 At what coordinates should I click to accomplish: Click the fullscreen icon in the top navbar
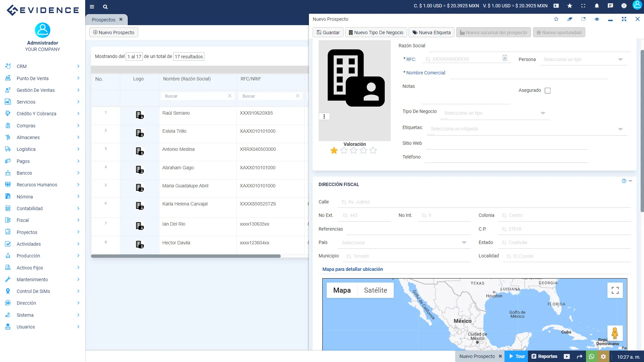tap(583, 6)
